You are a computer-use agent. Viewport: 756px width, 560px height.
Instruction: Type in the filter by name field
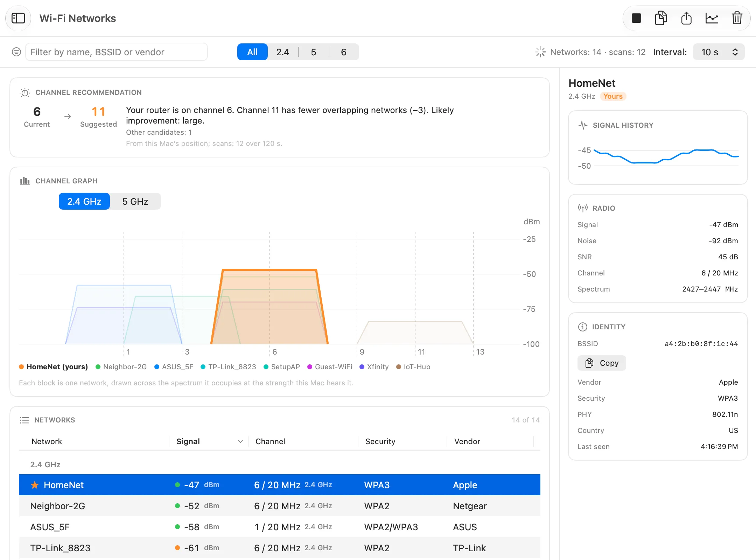tap(117, 52)
